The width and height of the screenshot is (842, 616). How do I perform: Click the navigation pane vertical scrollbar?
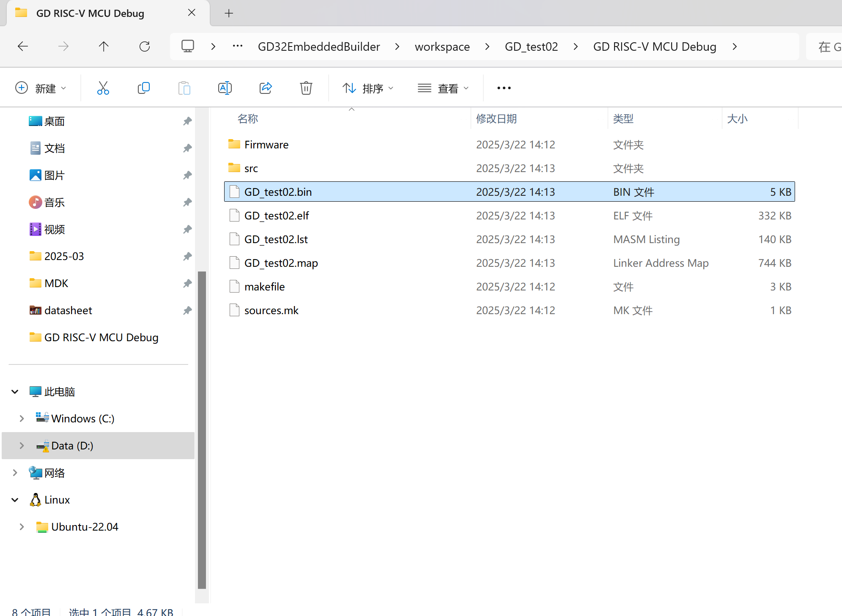(202, 429)
